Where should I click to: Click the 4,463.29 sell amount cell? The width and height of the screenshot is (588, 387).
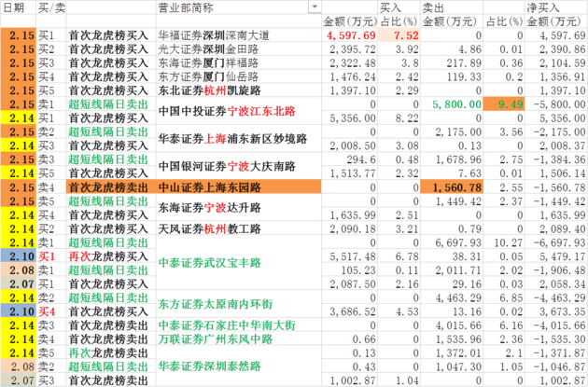[452, 297]
